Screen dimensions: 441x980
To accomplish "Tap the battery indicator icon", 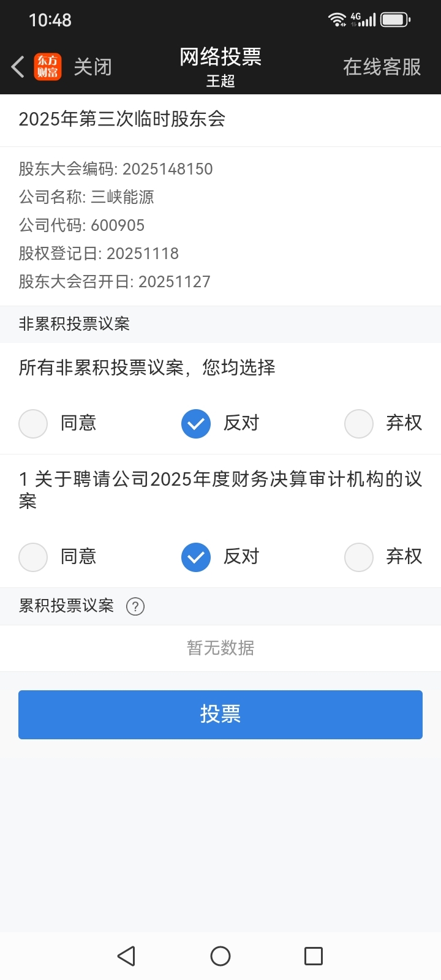I will (395, 20).
